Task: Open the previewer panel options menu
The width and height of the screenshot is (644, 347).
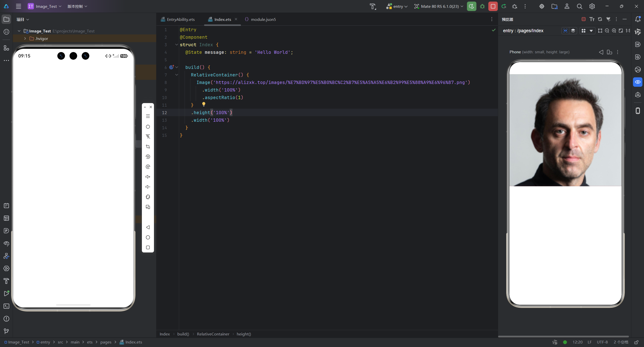Action: [616, 19]
